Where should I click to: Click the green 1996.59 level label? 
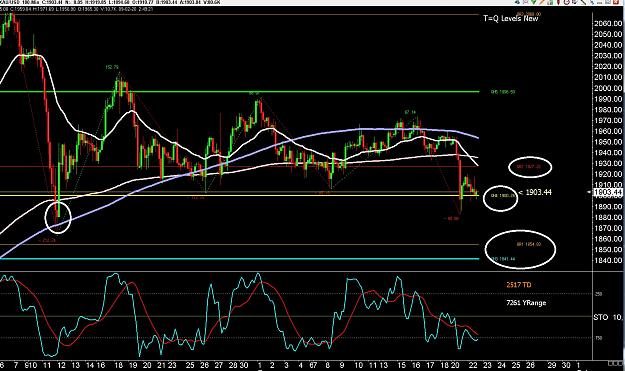click(x=503, y=92)
